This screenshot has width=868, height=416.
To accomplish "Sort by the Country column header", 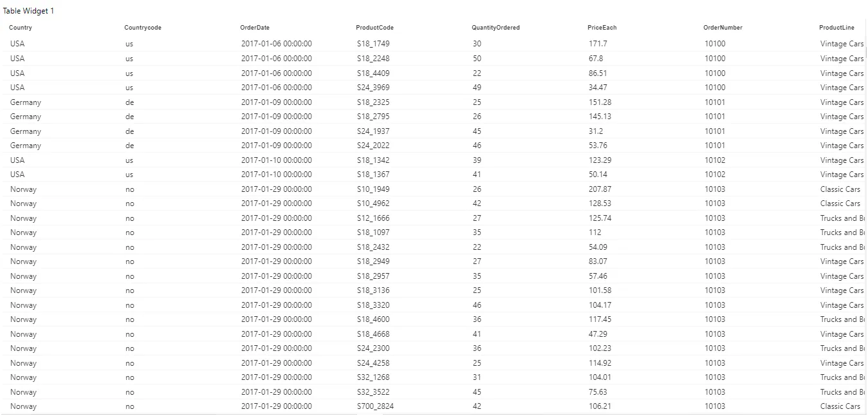I will (21, 28).
